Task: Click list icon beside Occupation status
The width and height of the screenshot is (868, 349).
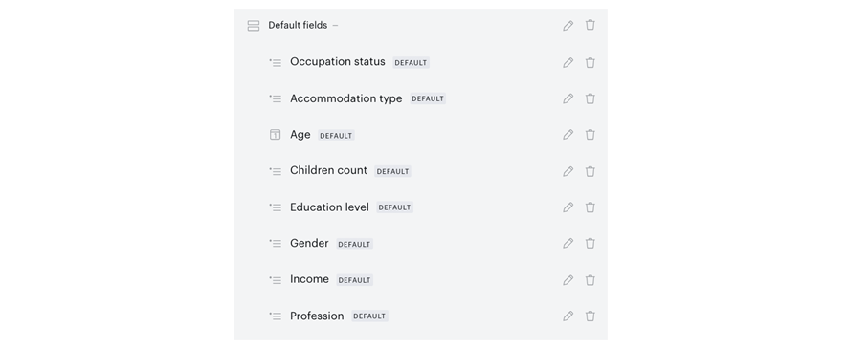Action: [x=275, y=62]
